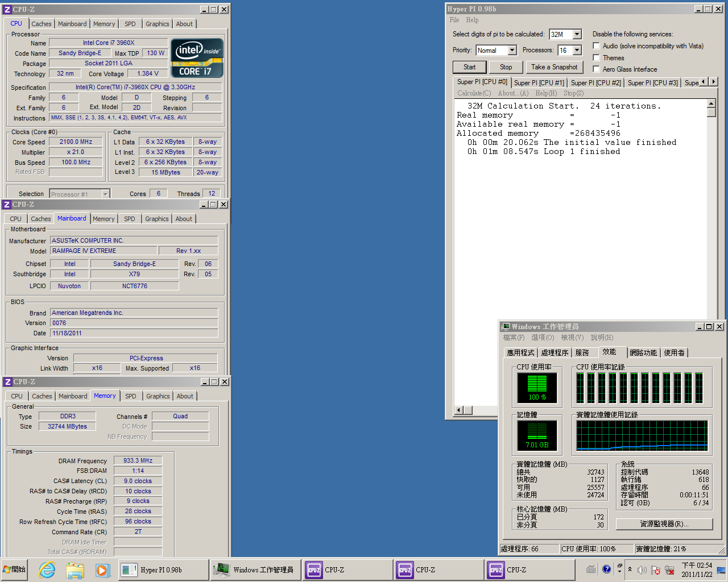728x582 pixels.
Task: Open the Graphics tab in Mainboard CPU-Z window
Action: coord(157,219)
